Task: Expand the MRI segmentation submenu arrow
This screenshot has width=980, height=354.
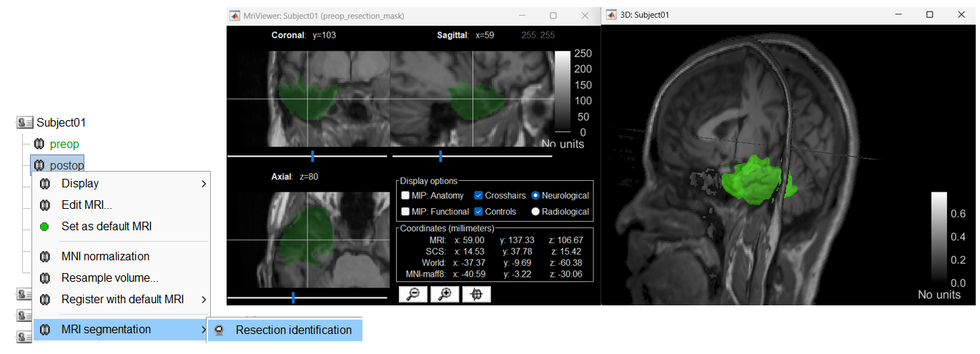Action: 204,330
